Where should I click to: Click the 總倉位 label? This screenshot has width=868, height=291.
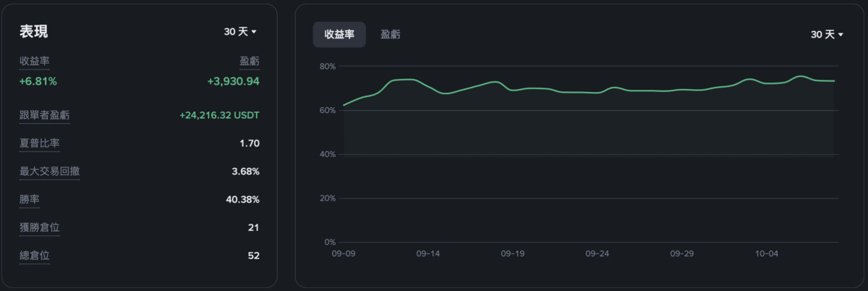click(x=34, y=255)
